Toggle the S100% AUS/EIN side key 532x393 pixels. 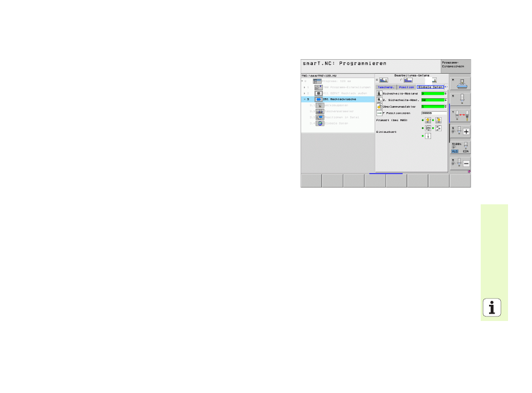pos(461,147)
